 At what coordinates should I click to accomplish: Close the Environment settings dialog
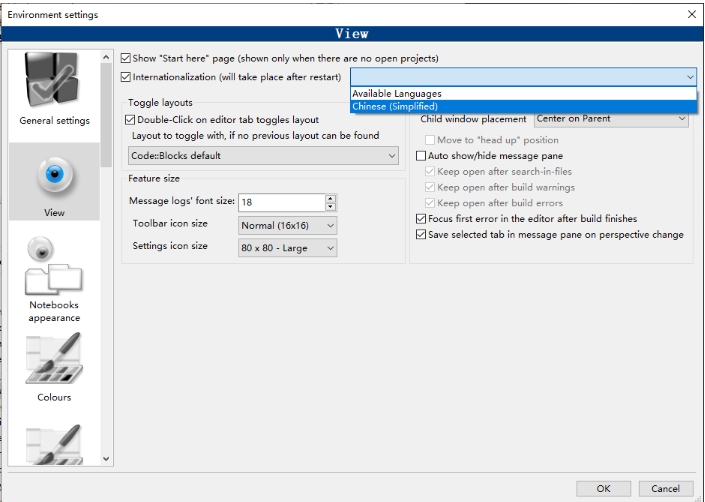pos(692,14)
